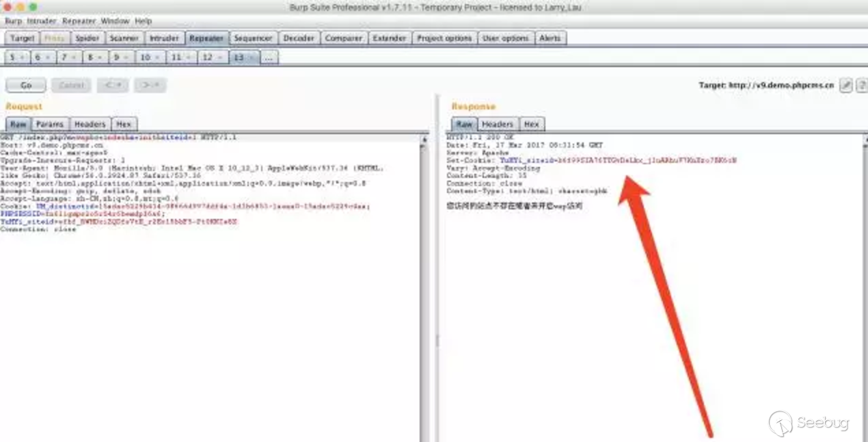
Task: Click the Date header in the Response
Action: [525, 145]
